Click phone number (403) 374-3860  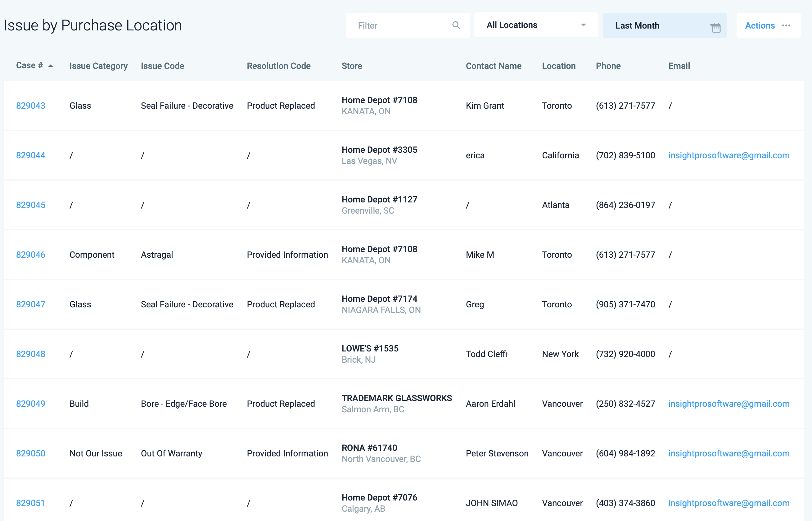pyautogui.click(x=625, y=503)
